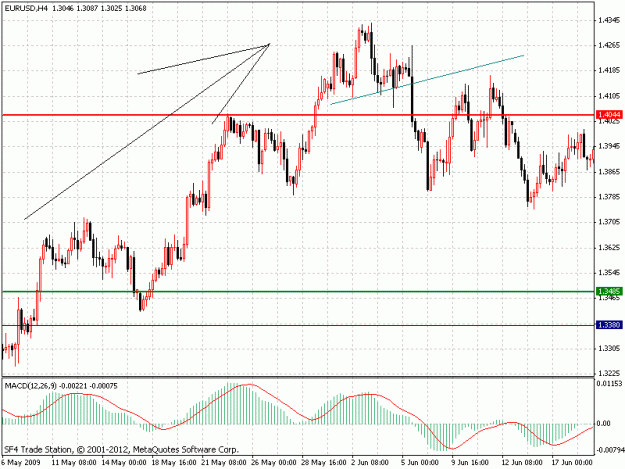Select the blue 1.3380 price level label
The width and height of the screenshot is (625, 469).
609,325
